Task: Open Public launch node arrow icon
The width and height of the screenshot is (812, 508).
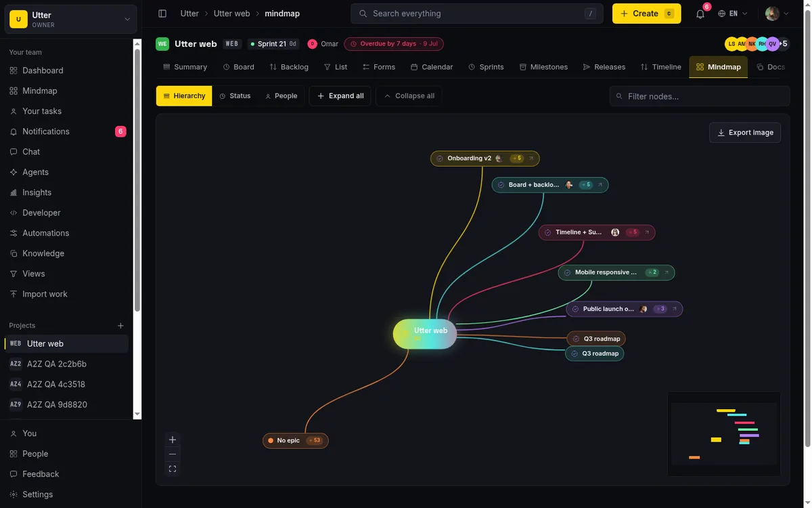Action: coord(675,309)
